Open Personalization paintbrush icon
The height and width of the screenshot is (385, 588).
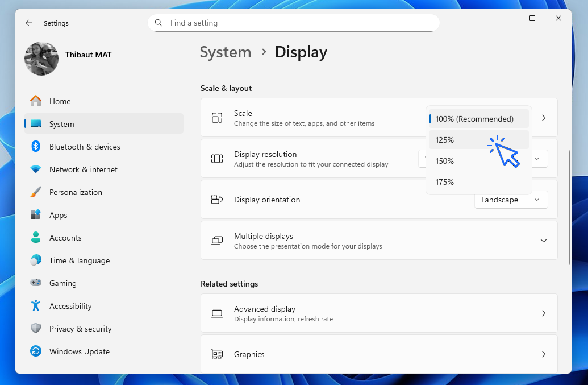click(36, 192)
